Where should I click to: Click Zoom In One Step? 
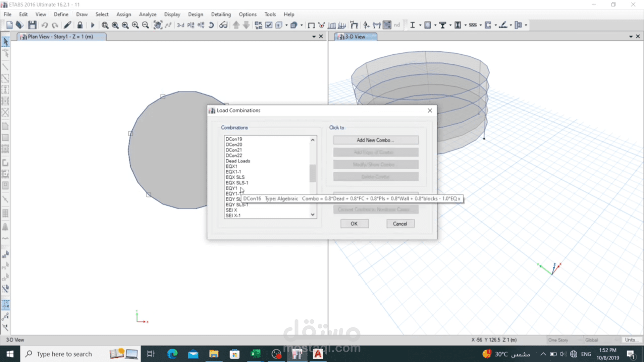(135, 25)
